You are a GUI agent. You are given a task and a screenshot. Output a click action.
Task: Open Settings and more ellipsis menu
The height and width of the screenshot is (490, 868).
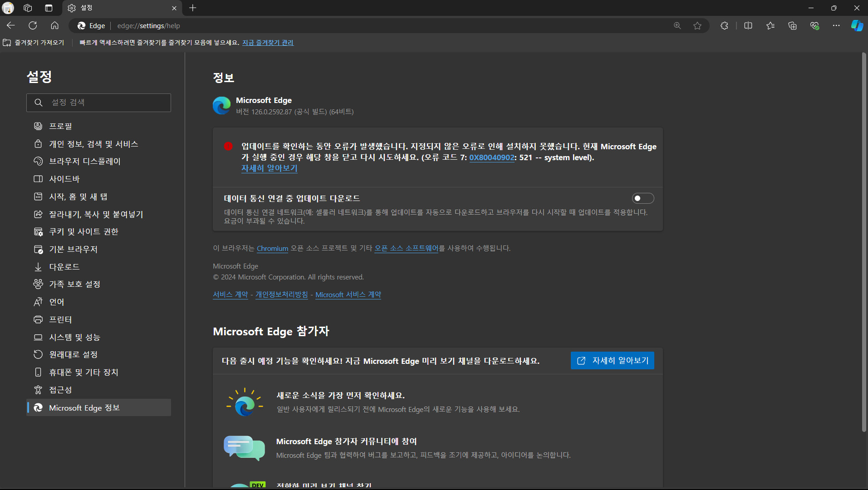click(836, 26)
